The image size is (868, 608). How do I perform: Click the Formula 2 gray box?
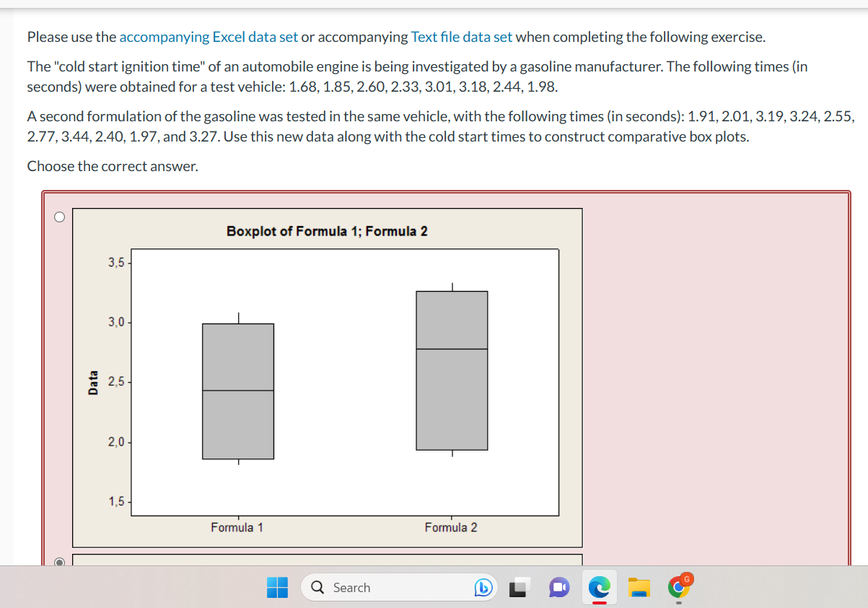tap(452, 370)
